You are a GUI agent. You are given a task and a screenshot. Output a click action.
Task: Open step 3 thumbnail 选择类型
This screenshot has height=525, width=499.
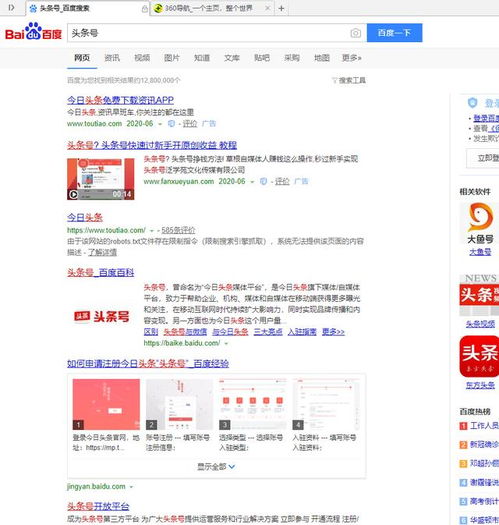click(x=253, y=404)
